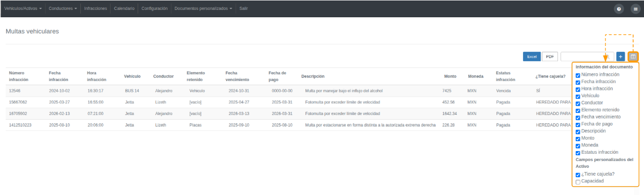The image size is (644, 195).
Task: Click the blue plus add button
Action: click(x=621, y=56)
